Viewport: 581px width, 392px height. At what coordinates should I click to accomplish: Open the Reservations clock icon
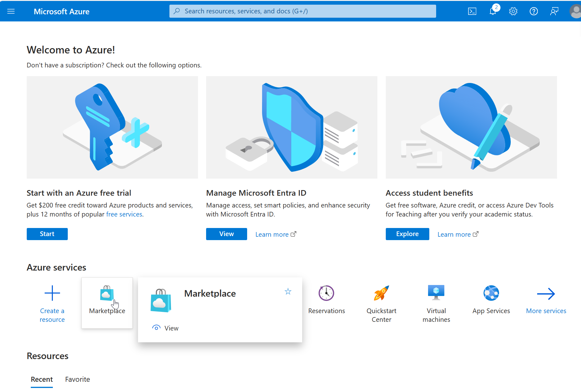(x=326, y=293)
